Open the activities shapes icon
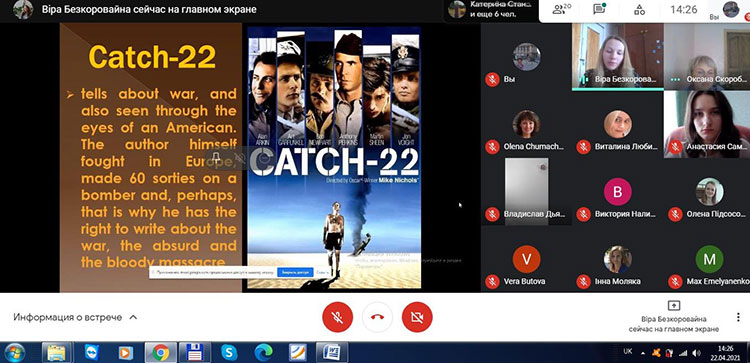The height and width of the screenshot is (363, 750). tap(640, 9)
